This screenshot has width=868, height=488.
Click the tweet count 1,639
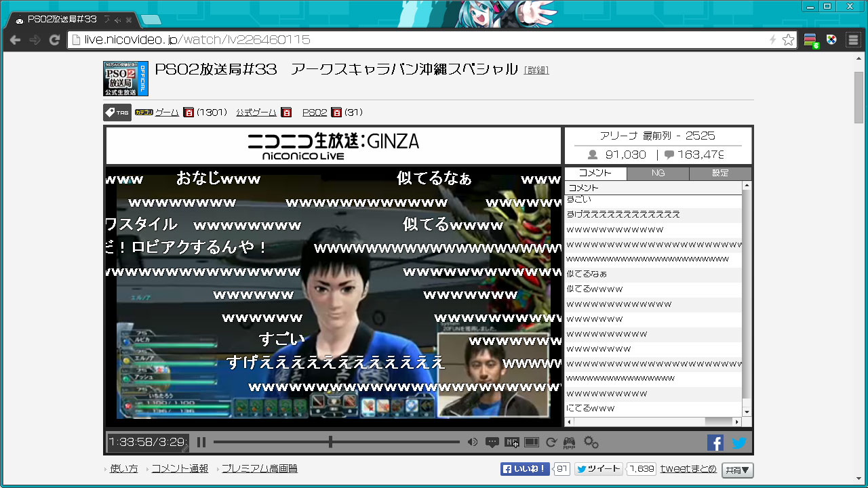tap(641, 469)
